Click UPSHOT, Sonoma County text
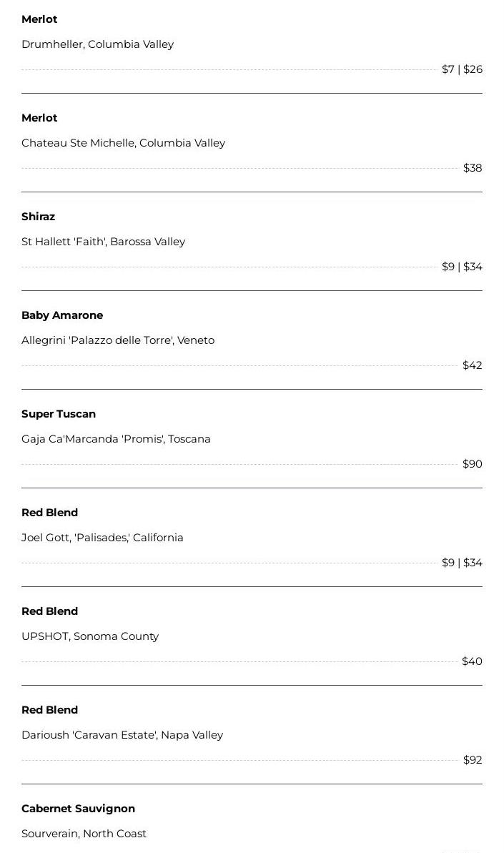 tap(89, 636)
